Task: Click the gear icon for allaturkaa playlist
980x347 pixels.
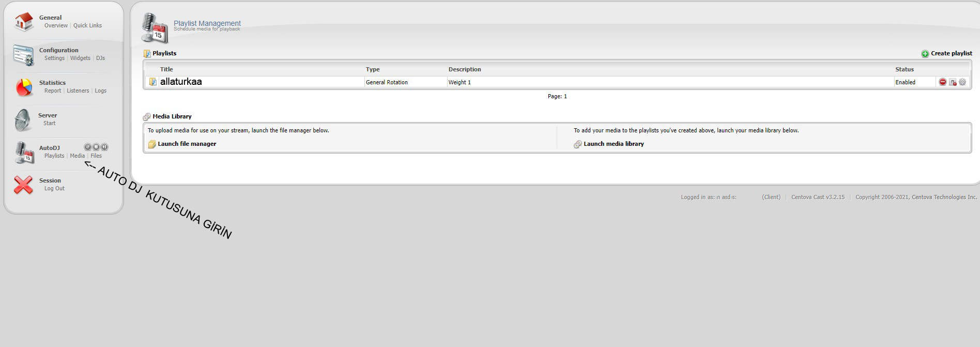Action: 962,82
